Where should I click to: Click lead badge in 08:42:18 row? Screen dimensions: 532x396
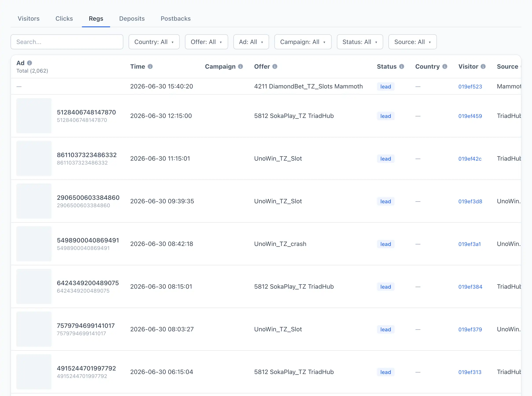[x=386, y=244]
